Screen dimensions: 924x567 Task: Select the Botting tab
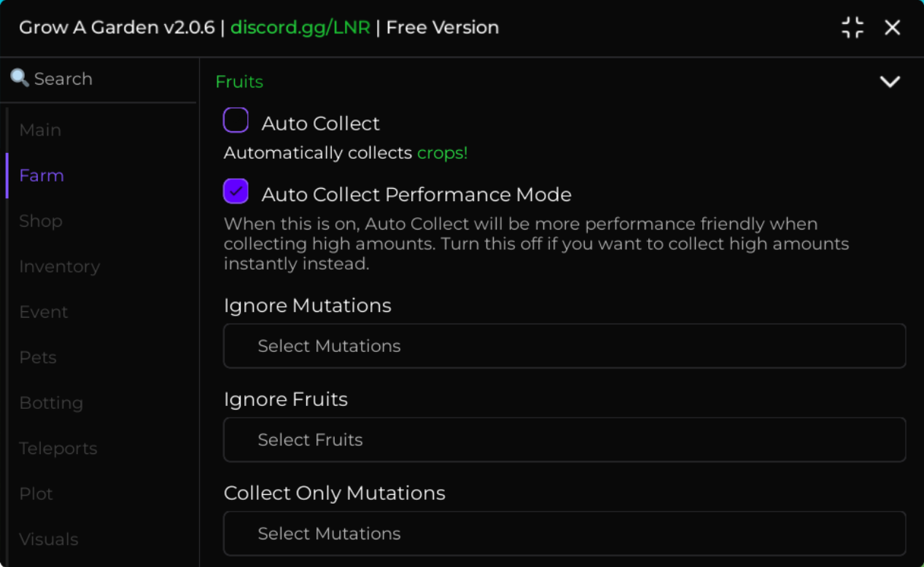(x=51, y=403)
